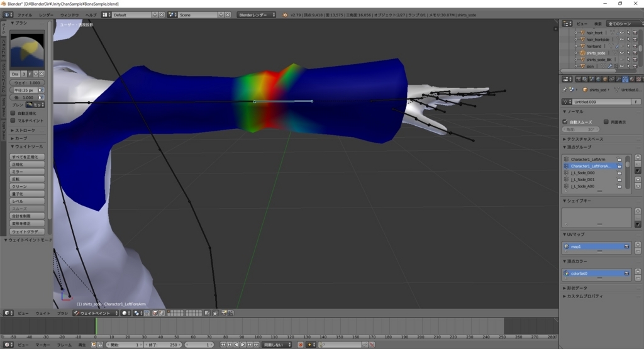Image resolution: width=644 pixels, height=349 pixels.
Task: Open the sync mode dropdown
Action: click(x=277, y=345)
